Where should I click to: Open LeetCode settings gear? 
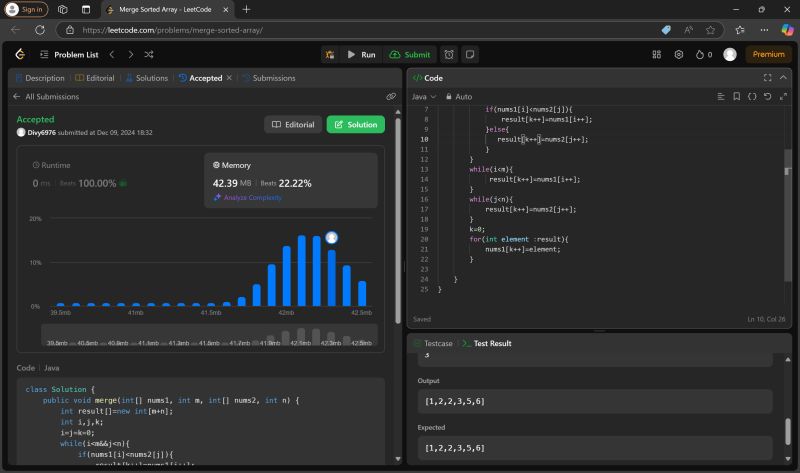pos(679,54)
